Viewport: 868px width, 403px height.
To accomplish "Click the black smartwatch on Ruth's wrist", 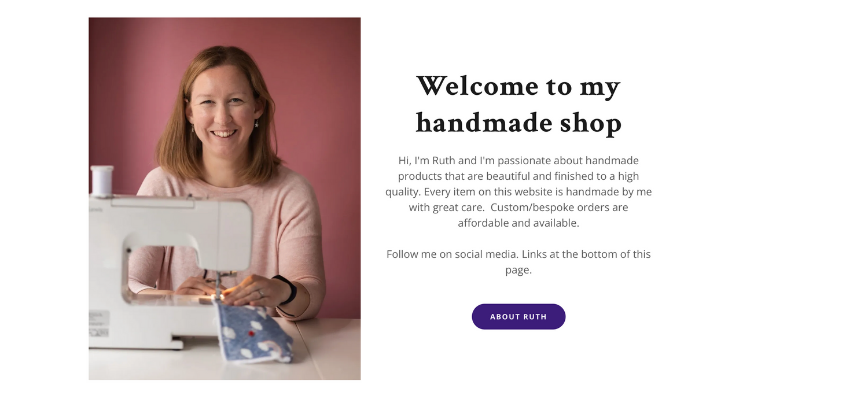I will tap(287, 289).
